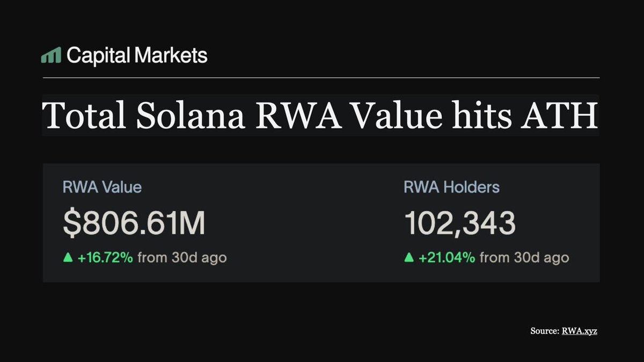This screenshot has height=362, width=644.
Task: Click the "Capital Markets" title text
Action: coord(137,55)
